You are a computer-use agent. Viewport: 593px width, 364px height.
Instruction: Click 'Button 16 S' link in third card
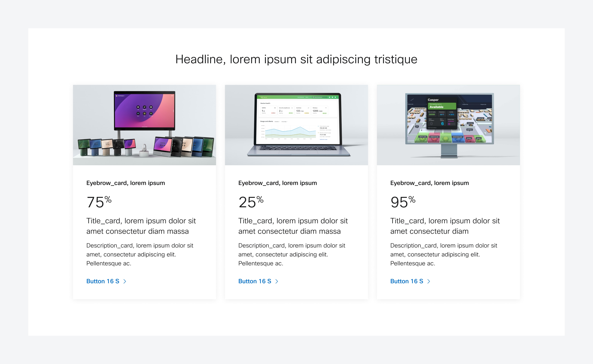(x=407, y=281)
